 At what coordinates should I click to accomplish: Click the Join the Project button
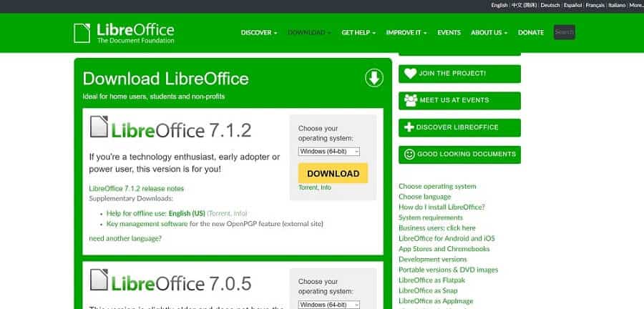click(459, 74)
